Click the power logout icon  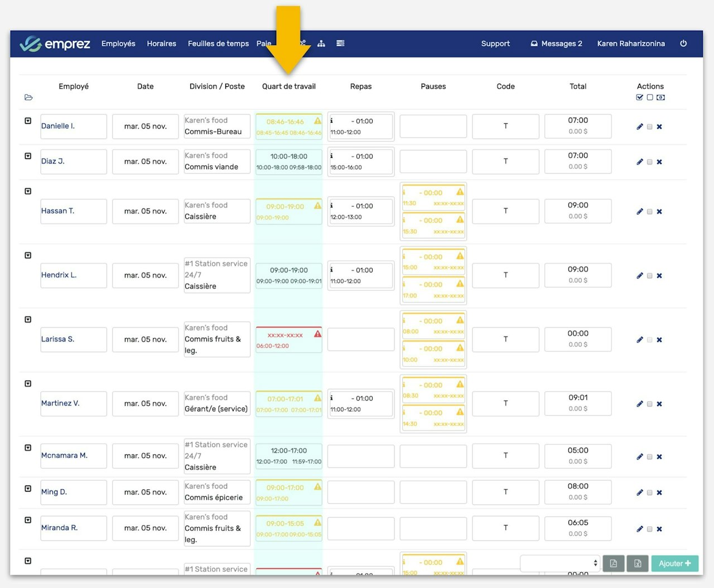pos(683,43)
